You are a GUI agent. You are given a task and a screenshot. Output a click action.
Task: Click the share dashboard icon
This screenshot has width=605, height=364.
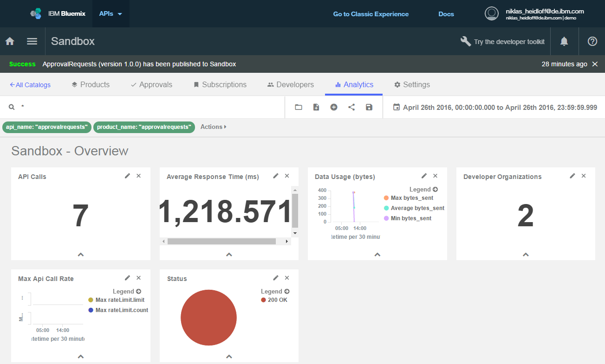point(351,107)
